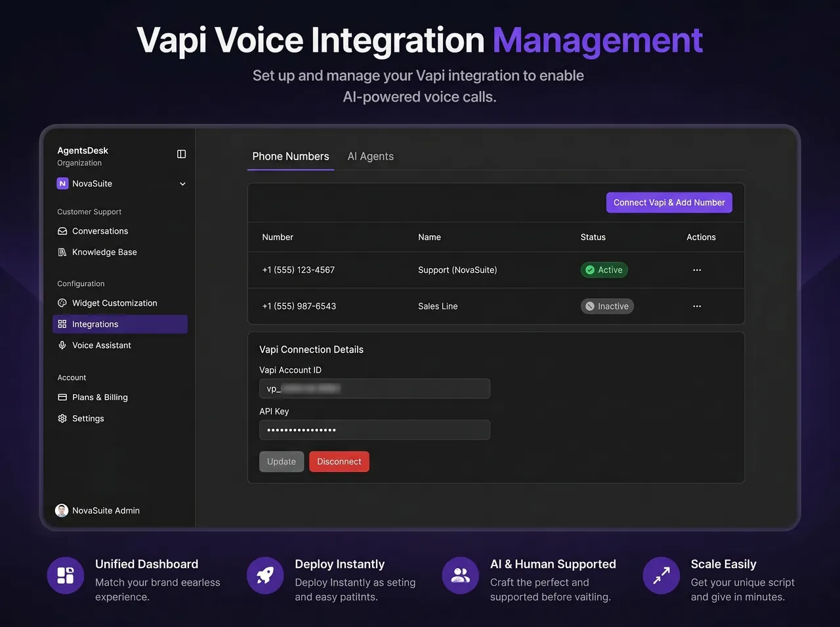Click the Name column header
This screenshot has width=840, height=627.
click(429, 237)
